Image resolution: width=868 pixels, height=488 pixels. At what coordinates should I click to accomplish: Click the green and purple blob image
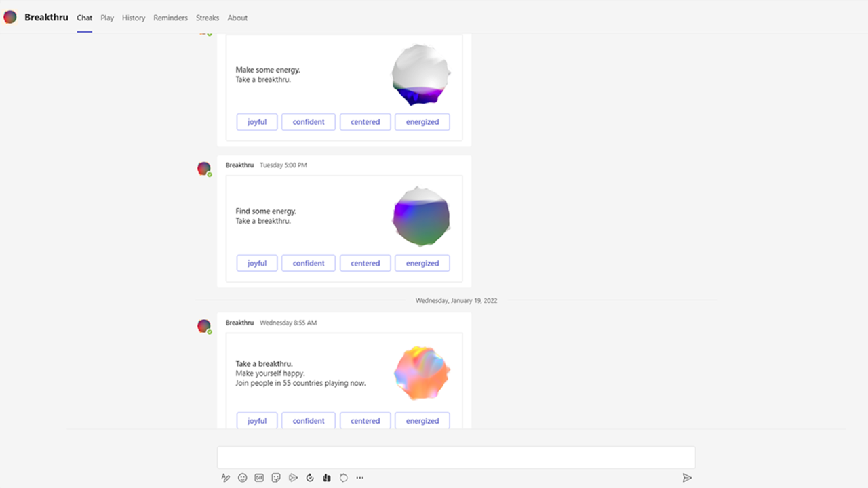[421, 216]
